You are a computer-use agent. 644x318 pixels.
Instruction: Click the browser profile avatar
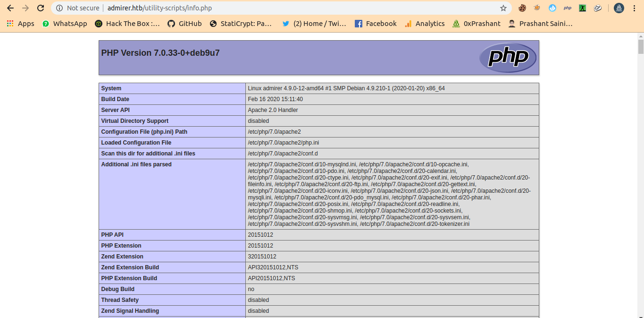pyautogui.click(x=619, y=8)
